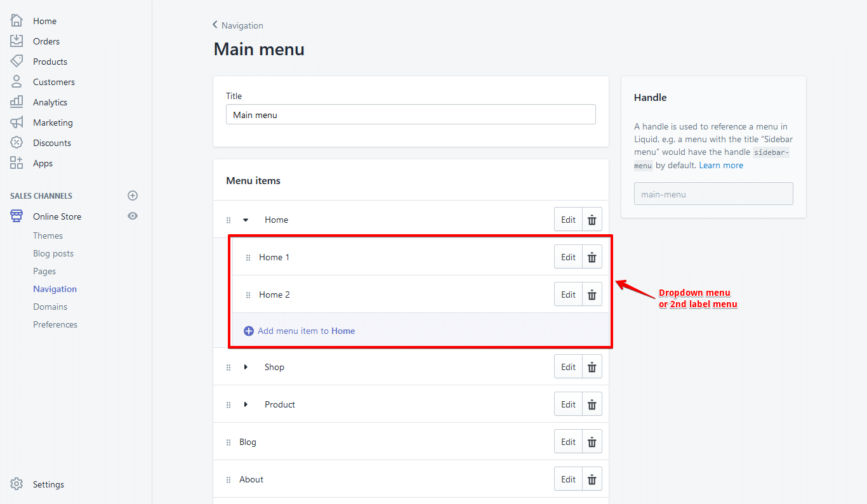Expand the Shop menu item
This screenshot has height=504, width=867.
coord(246,366)
